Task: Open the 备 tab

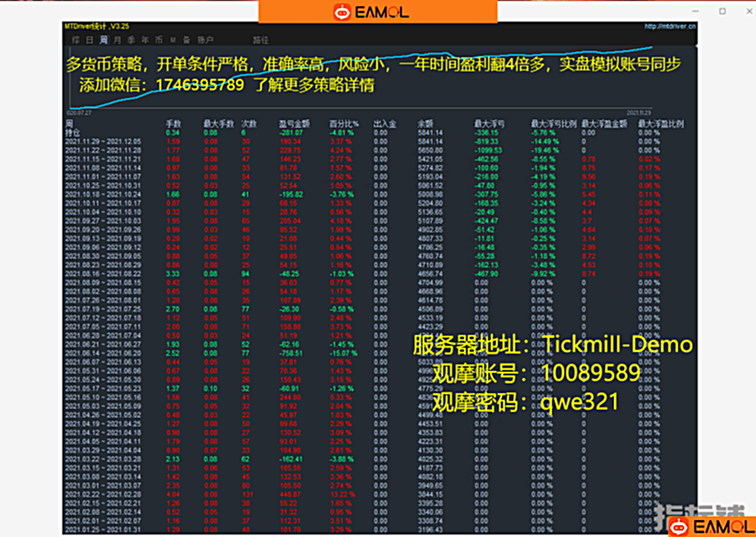Action: 187,40
